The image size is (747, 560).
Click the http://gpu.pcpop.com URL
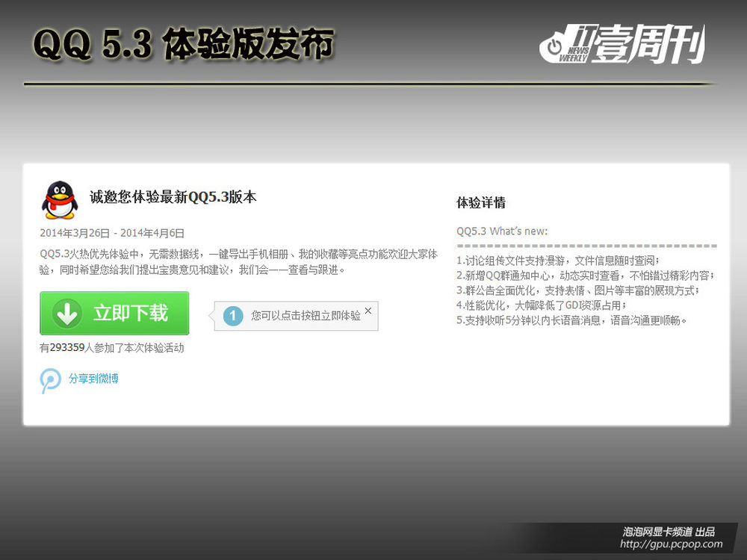point(672,544)
